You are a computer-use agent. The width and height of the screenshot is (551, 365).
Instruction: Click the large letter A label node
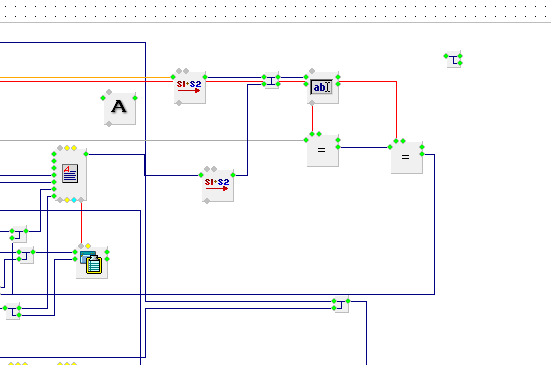tap(120, 109)
